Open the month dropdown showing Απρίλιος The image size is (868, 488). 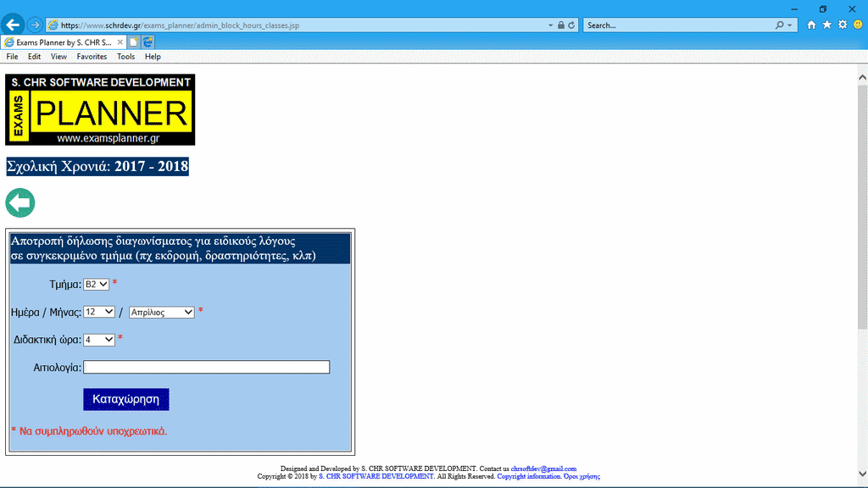162,312
